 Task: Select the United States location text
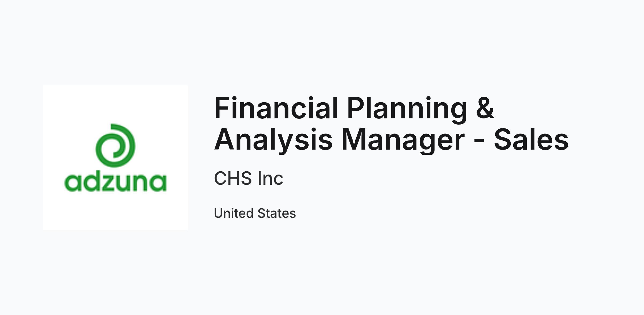[x=255, y=213]
